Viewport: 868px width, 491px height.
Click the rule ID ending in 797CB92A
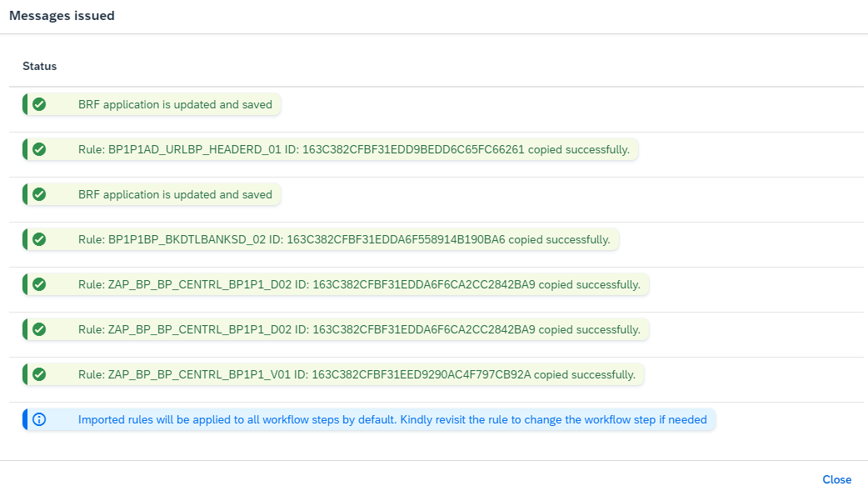pyautogui.click(x=421, y=375)
